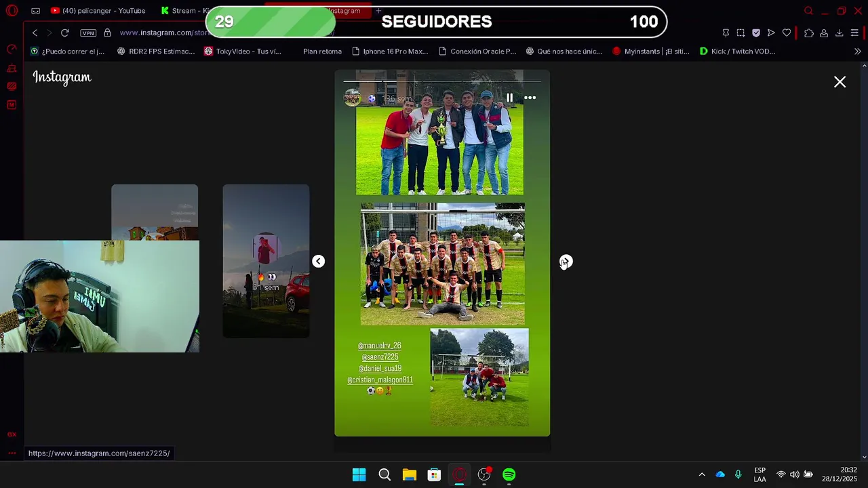Open the GX Control speedometer sidebar icon
The height and width of the screenshot is (488, 868).
[12, 49]
